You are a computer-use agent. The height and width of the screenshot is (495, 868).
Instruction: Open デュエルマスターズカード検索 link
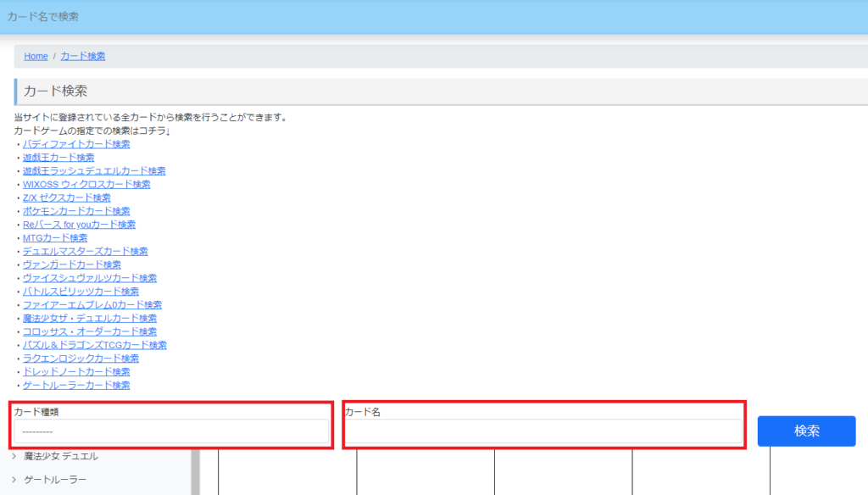click(x=85, y=251)
